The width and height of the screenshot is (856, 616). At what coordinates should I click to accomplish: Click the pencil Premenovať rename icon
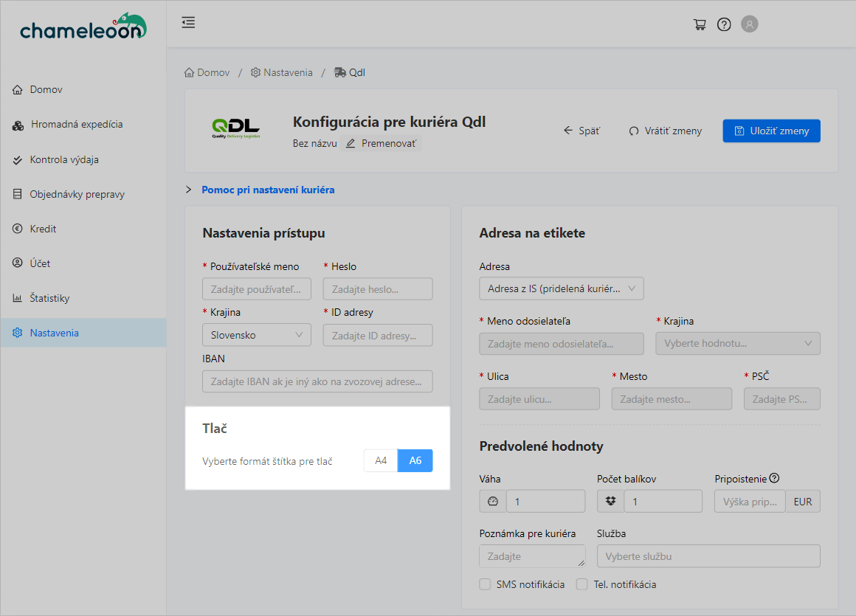pyautogui.click(x=351, y=143)
